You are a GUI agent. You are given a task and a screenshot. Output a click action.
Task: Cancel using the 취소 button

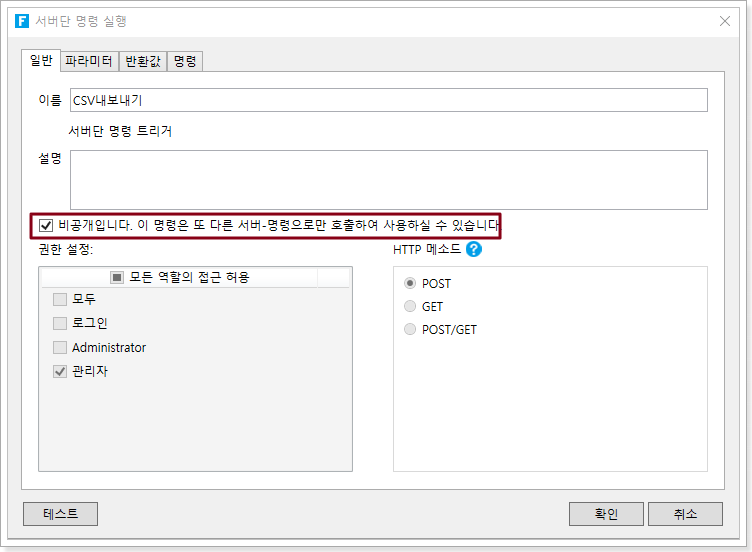coord(685,514)
